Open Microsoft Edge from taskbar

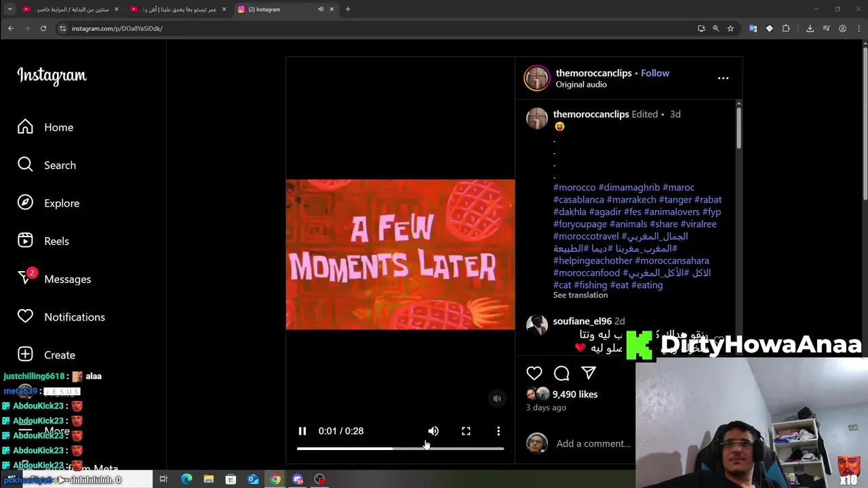(186, 479)
